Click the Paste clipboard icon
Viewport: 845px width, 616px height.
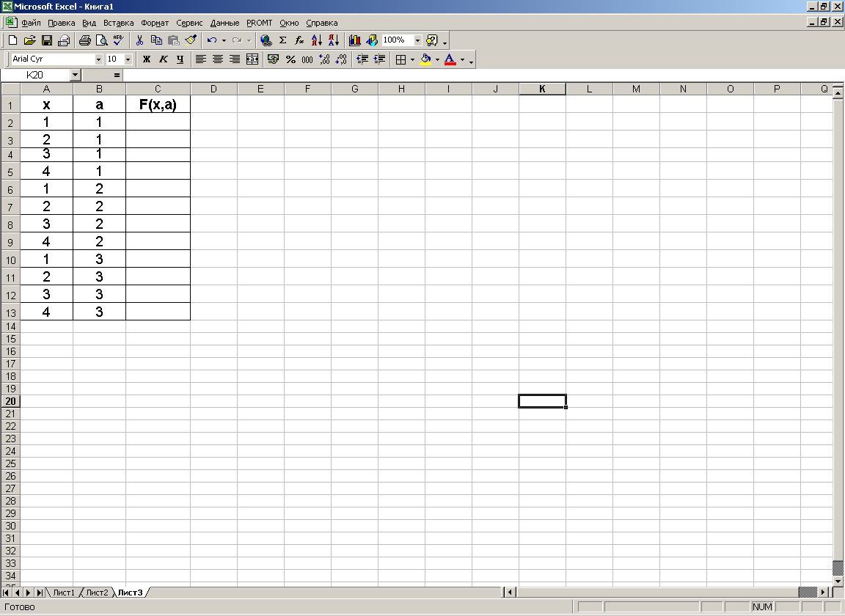tap(174, 40)
